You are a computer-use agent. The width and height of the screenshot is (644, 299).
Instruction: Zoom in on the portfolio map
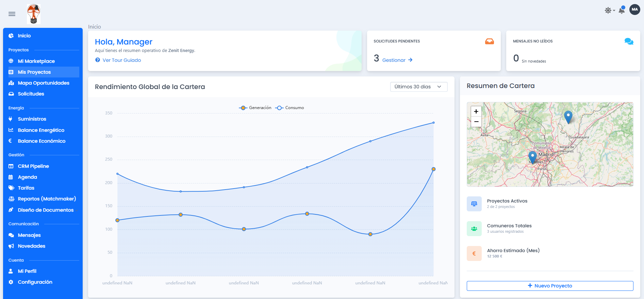click(476, 111)
